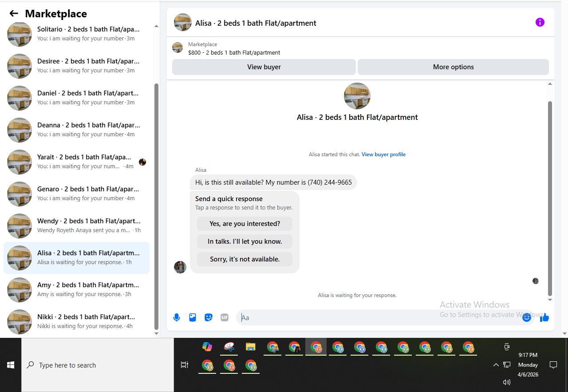Open Windows Start menu
Image resolution: width=568 pixels, height=392 pixels.
11,365
